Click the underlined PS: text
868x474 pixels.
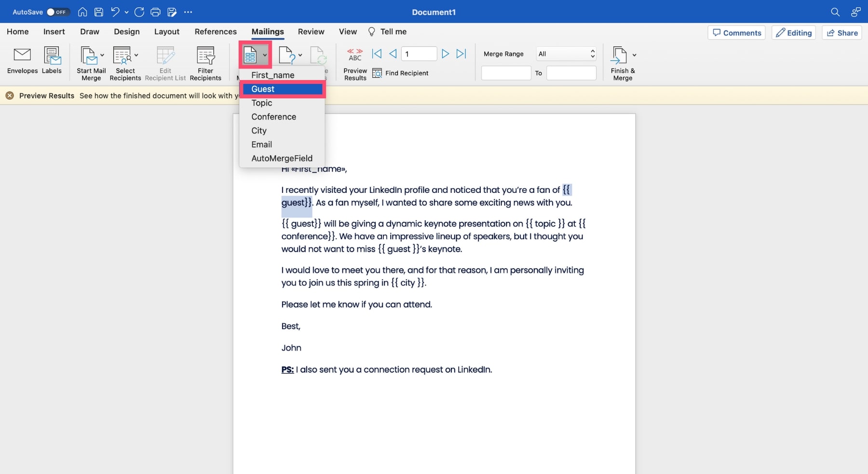point(287,370)
